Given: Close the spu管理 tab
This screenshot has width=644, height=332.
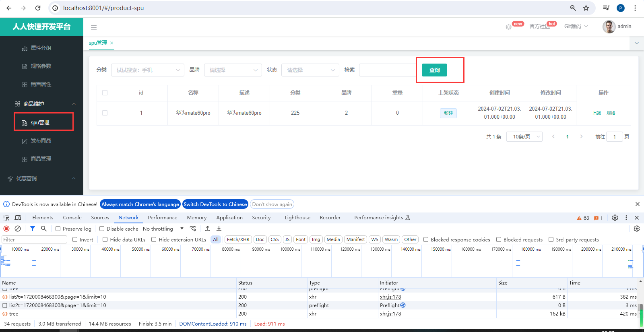Looking at the screenshot, I should coord(111,43).
